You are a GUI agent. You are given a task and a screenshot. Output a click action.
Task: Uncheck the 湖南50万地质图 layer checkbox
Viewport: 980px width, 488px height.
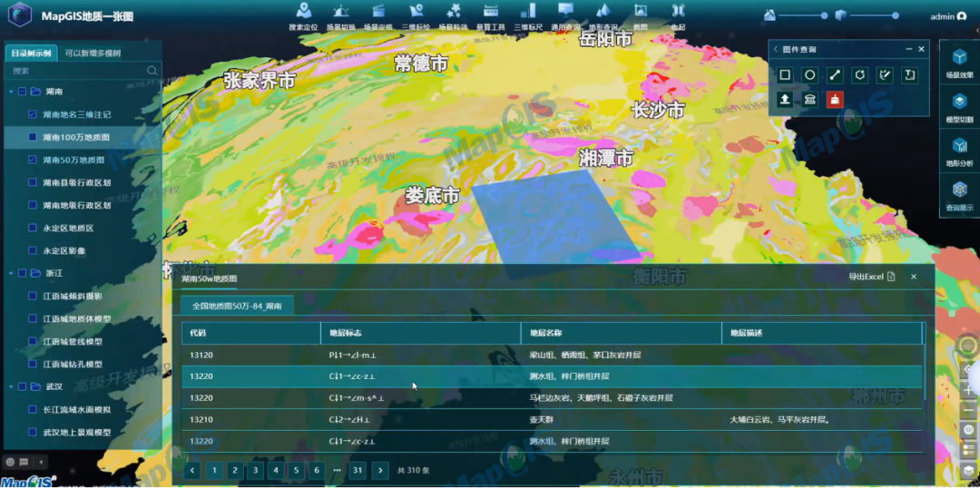coord(33,160)
